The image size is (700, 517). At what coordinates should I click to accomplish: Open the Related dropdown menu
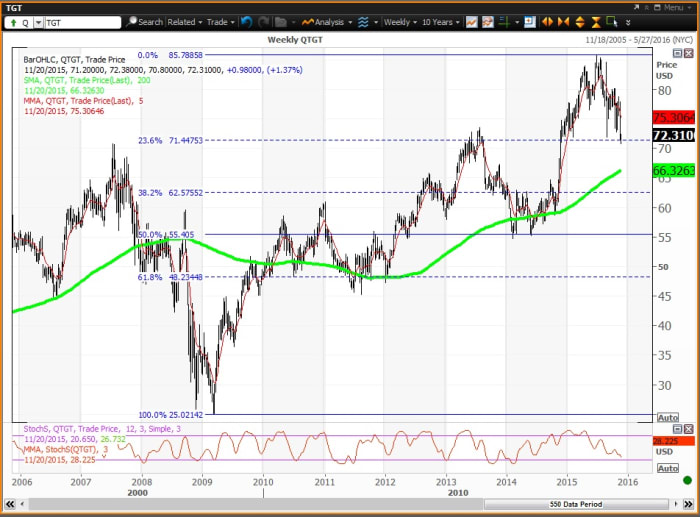click(x=185, y=22)
